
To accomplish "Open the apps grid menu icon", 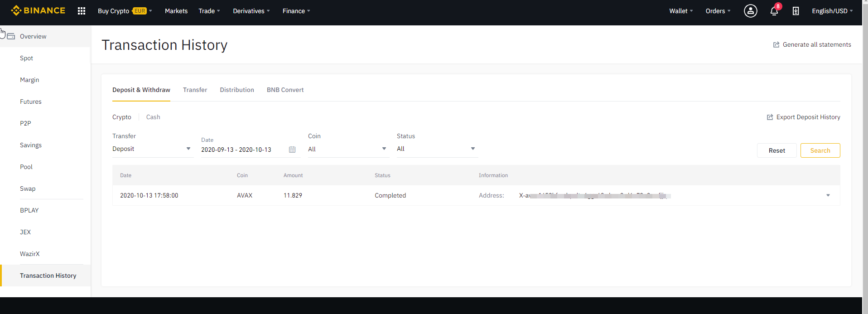I will (82, 11).
